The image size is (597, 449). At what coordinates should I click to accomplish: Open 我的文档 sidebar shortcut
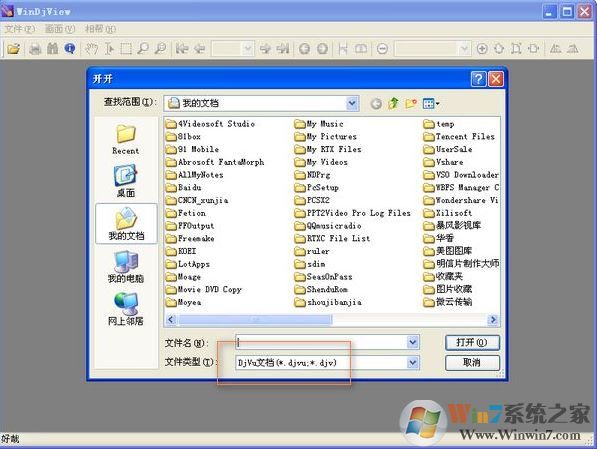126,224
